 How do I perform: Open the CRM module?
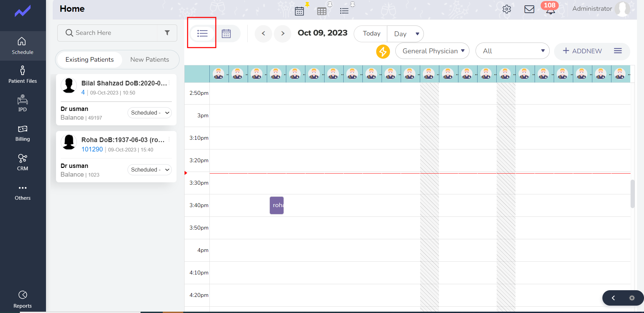[22, 162]
